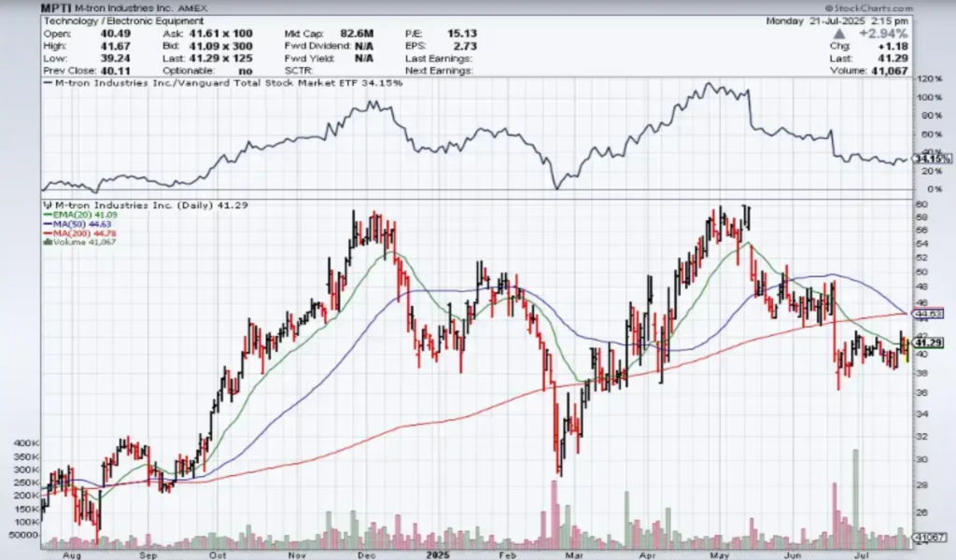
Task: Click the MPTI ticker symbol
Action: tap(56, 8)
